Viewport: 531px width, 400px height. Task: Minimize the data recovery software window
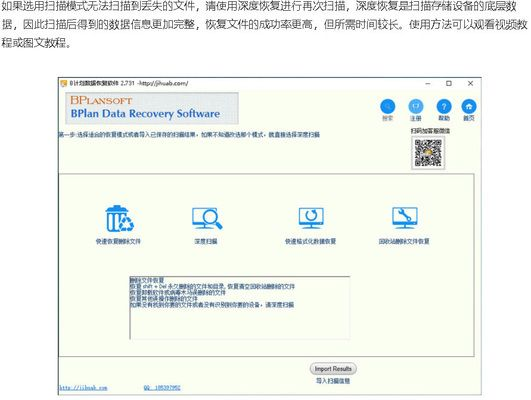[x=428, y=83]
